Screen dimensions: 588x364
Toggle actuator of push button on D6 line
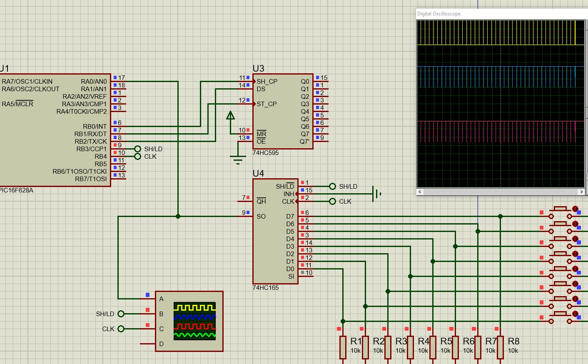click(x=575, y=224)
